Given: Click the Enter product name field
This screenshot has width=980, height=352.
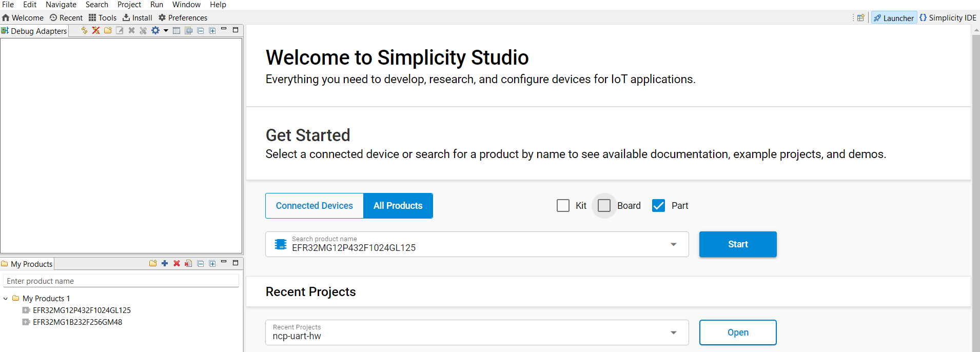Looking at the screenshot, I should coord(121,281).
